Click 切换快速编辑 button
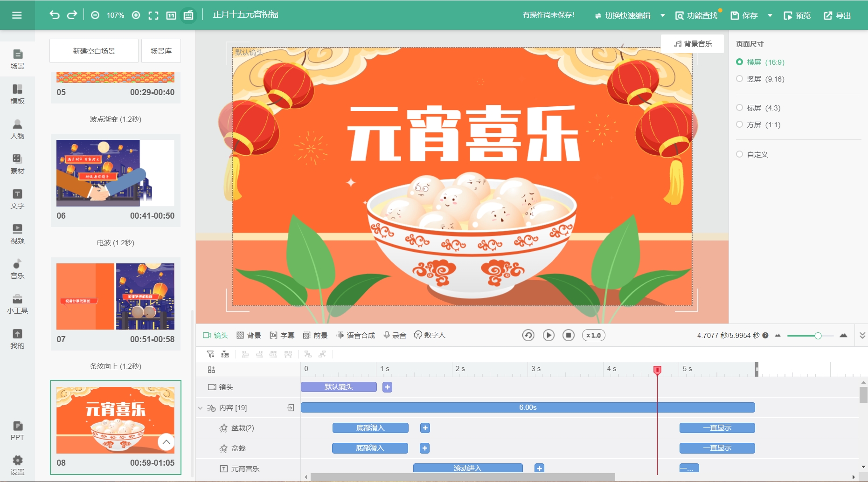 pos(623,15)
